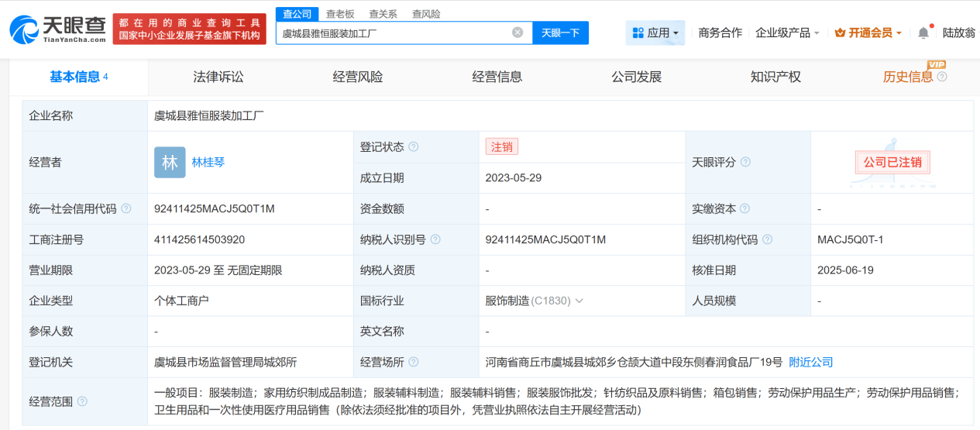Click help icon beside 组织机构代码
This screenshot has width=980, height=430.
(x=768, y=240)
